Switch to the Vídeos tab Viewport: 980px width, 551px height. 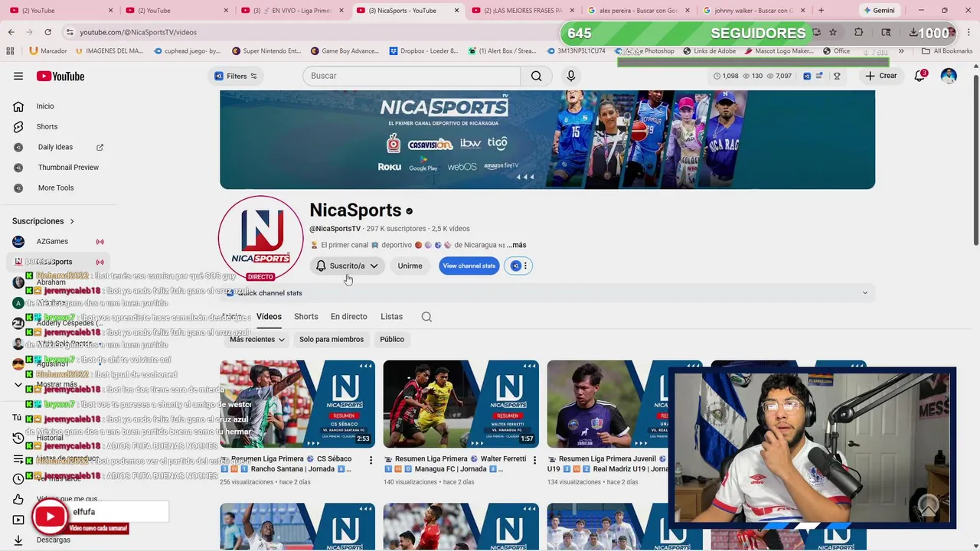coord(269,316)
